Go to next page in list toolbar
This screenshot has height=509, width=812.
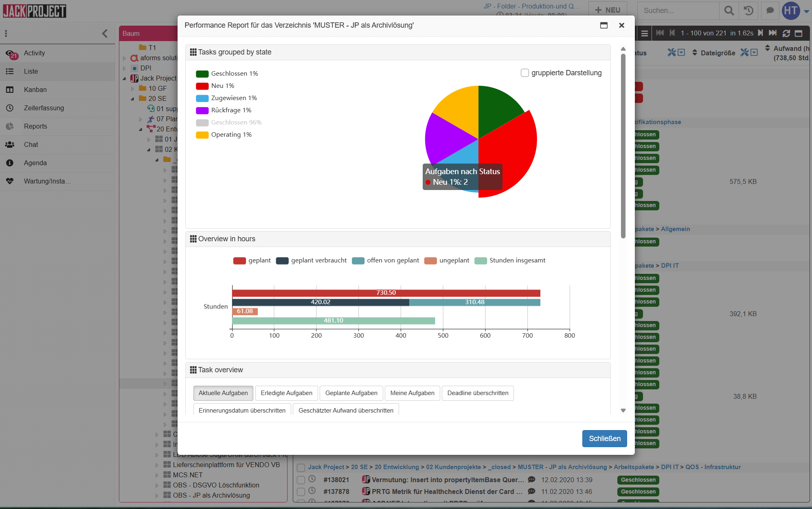[760, 33]
